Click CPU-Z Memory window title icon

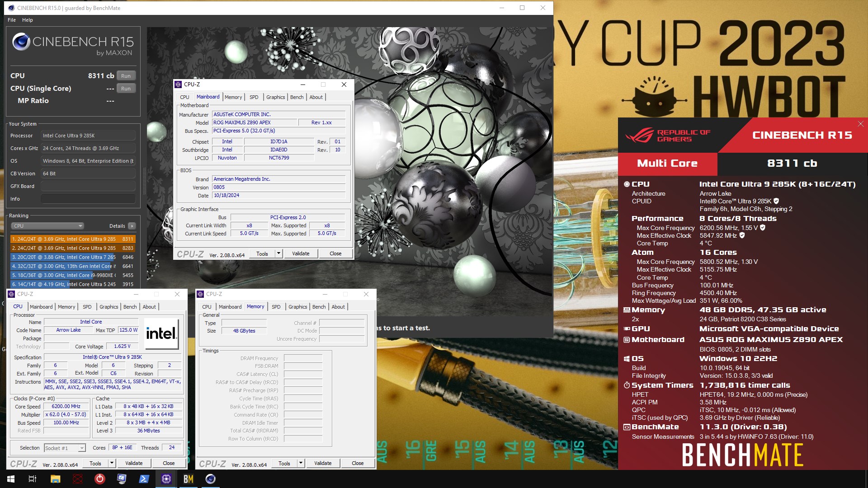tap(201, 294)
